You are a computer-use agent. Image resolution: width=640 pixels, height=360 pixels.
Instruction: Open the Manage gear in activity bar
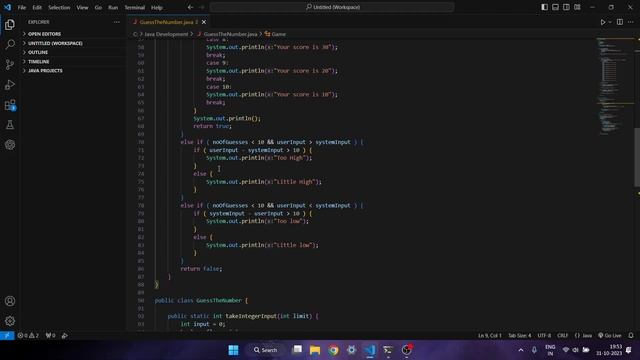coord(10,321)
